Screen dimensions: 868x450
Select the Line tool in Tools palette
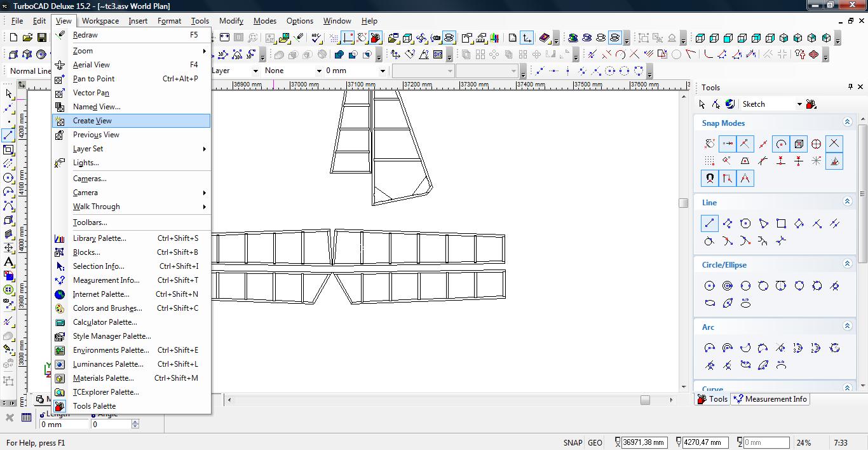[x=710, y=223]
